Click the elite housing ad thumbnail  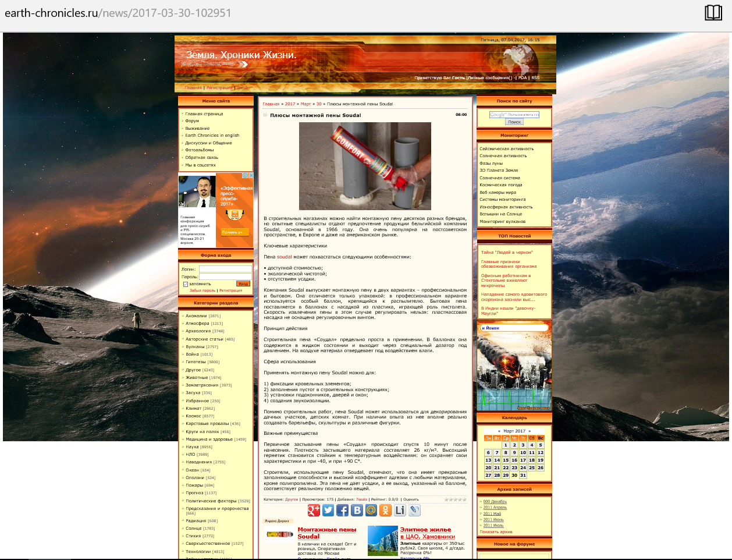383,541
